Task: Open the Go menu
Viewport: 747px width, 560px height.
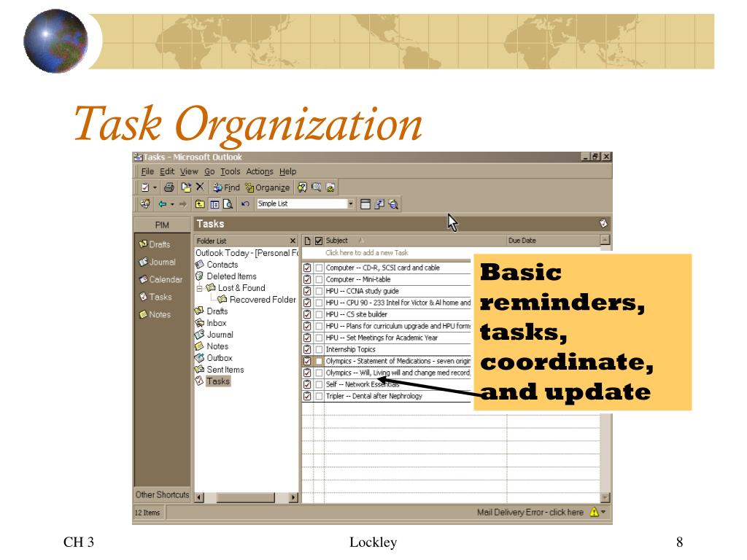Action: click(x=209, y=171)
